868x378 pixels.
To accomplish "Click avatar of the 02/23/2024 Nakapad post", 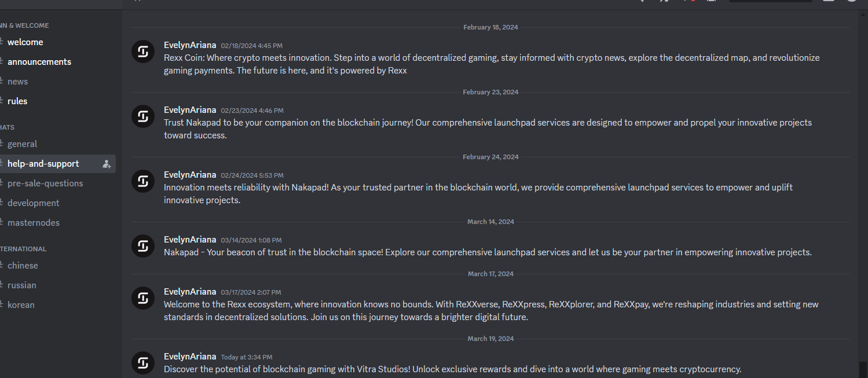I will click(x=143, y=116).
